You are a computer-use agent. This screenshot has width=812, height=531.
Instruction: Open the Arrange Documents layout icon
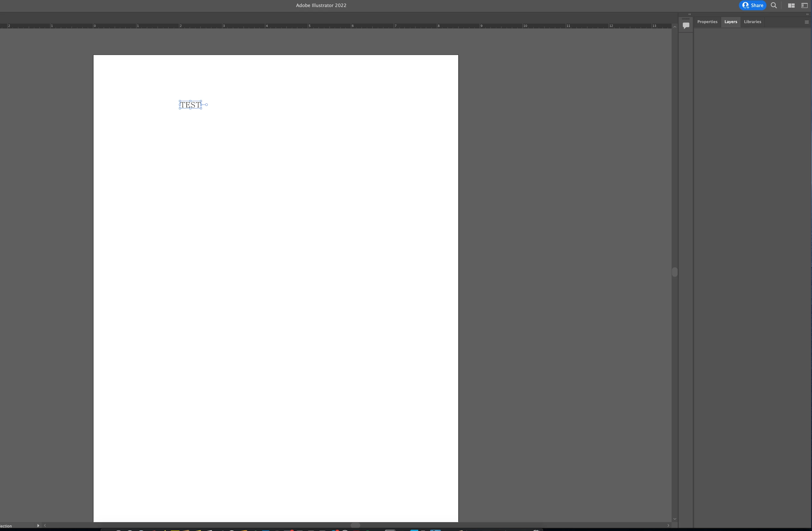(x=791, y=6)
